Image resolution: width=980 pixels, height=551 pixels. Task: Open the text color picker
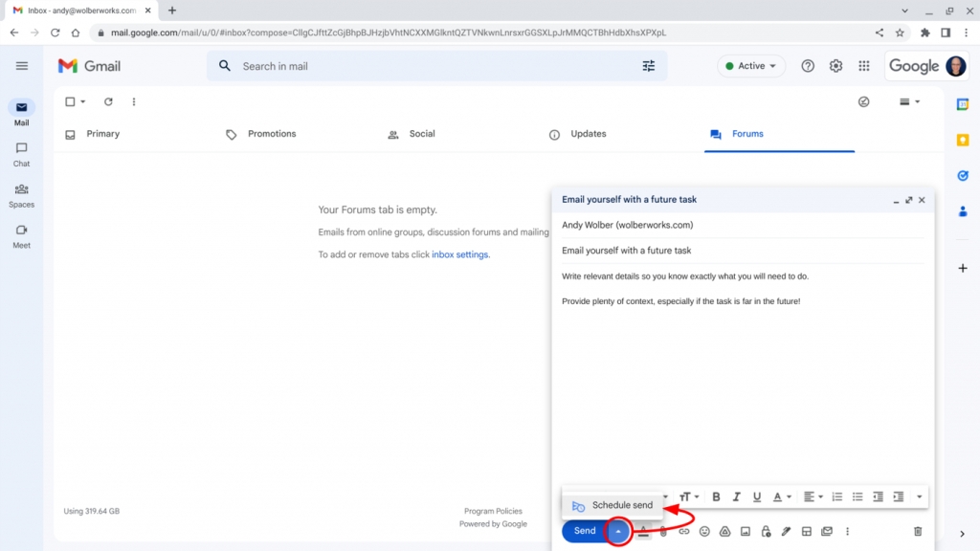pyautogui.click(x=781, y=496)
